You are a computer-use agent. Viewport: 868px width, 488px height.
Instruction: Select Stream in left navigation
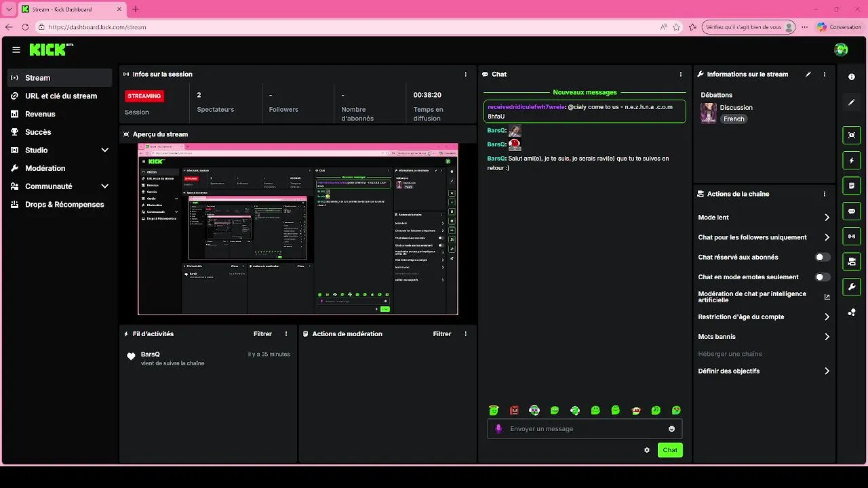(60, 78)
